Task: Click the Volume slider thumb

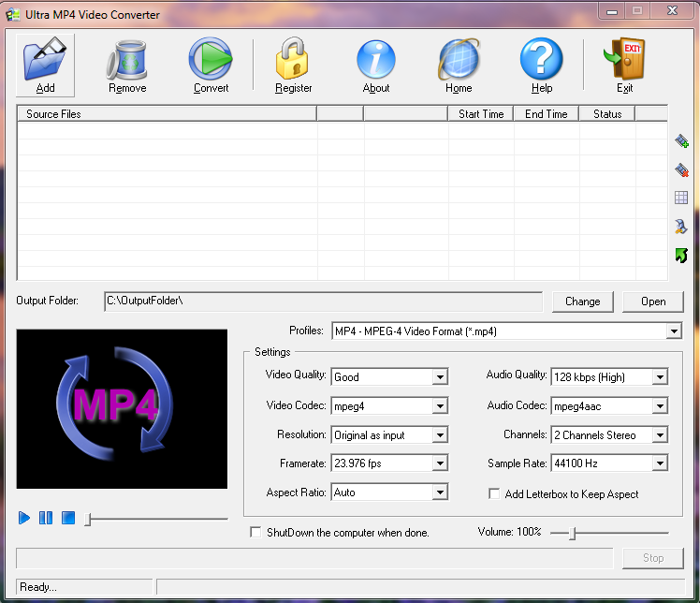Action: point(573,533)
